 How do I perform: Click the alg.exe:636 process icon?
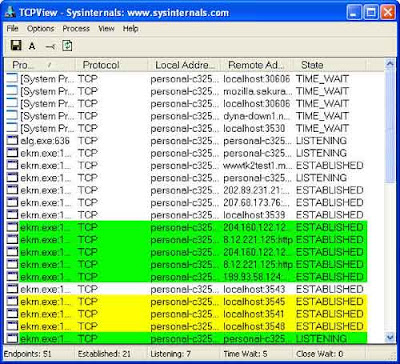click(x=12, y=141)
